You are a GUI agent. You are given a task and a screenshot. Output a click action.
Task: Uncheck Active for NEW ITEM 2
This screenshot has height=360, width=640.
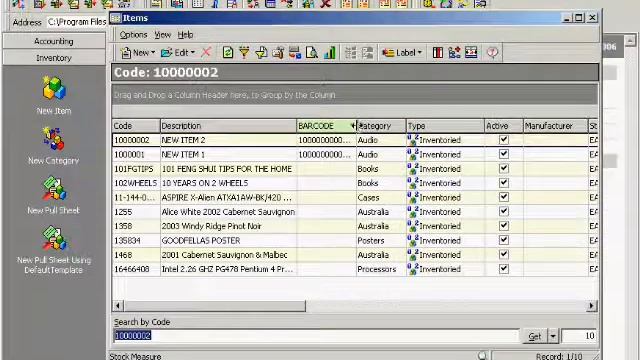(504, 140)
